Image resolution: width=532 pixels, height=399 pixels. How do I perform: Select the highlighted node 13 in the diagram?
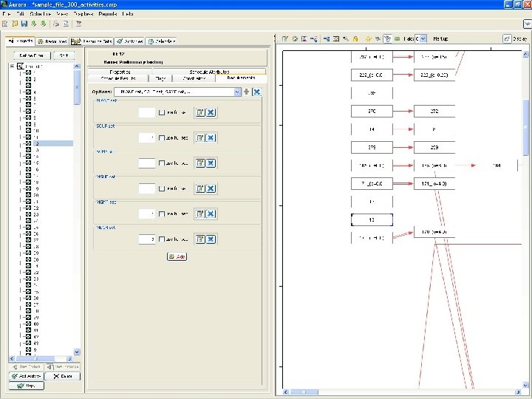tap(372, 220)
